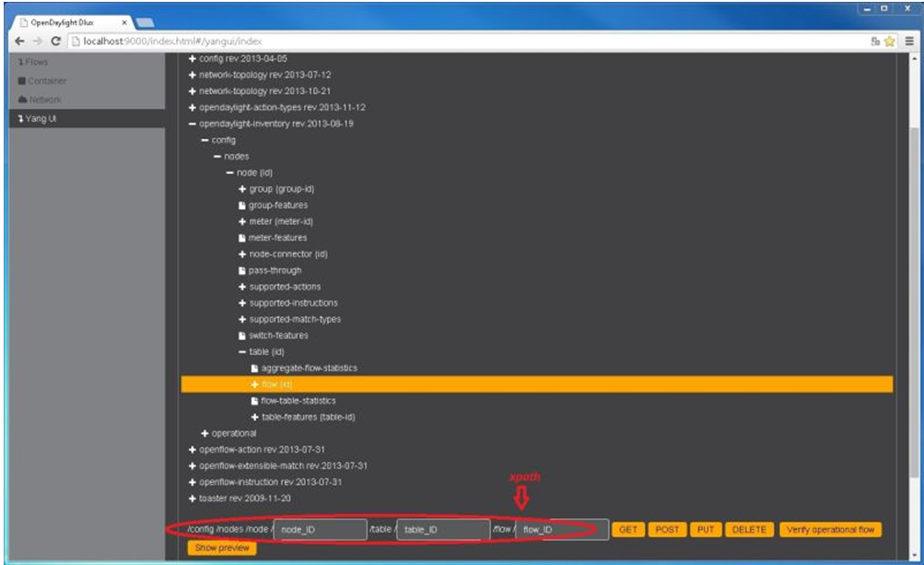Click the scrollbar up arrow
Image resolution: width=924 pixels, height=565 pixels.
pyautogui.click(x=914, y=58)
